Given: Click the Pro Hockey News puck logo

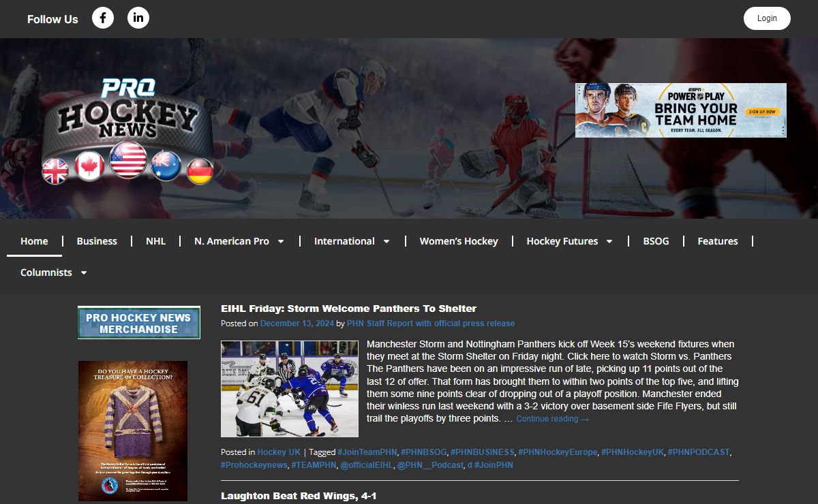Looking at the screenshot, I should tap(127, 131).
